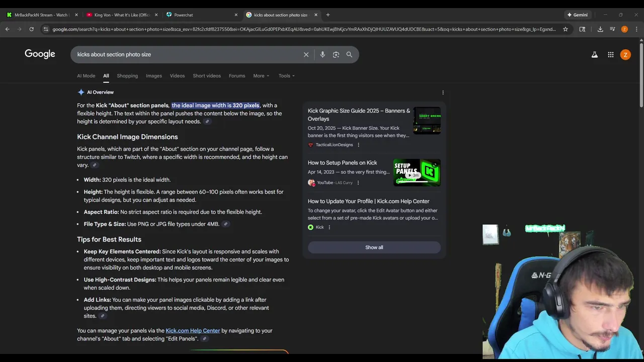Open the Gemini button in title bar

click(x=578, y=15)
